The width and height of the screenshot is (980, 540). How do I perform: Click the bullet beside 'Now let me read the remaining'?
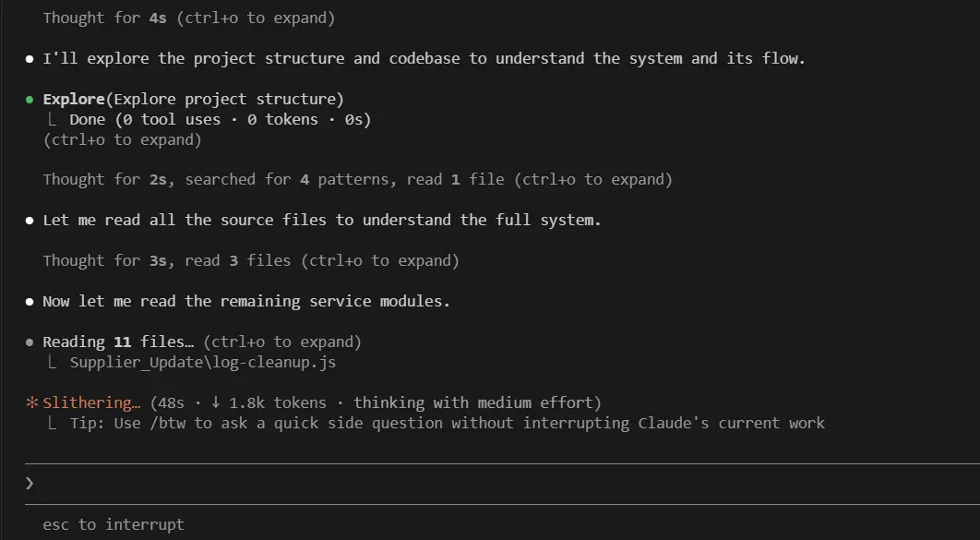click(30, 302)
